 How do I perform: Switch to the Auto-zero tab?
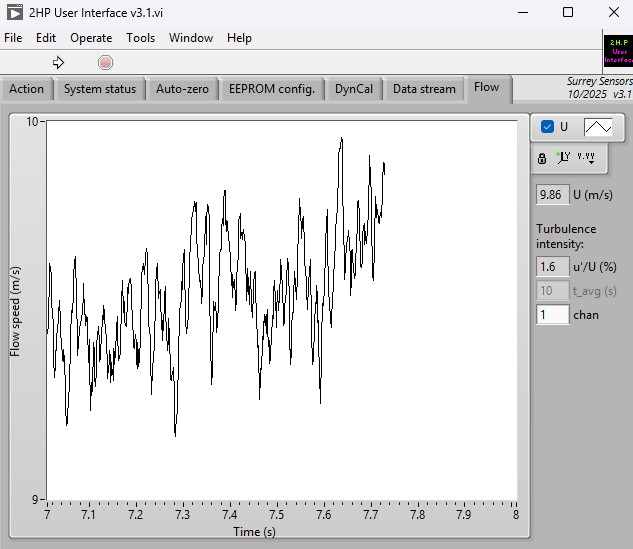click(182, 89)
